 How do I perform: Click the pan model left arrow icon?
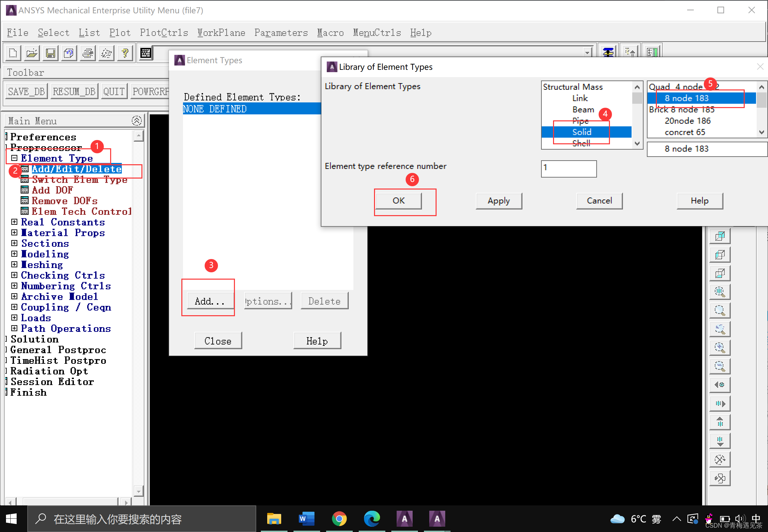pos(720,385)
